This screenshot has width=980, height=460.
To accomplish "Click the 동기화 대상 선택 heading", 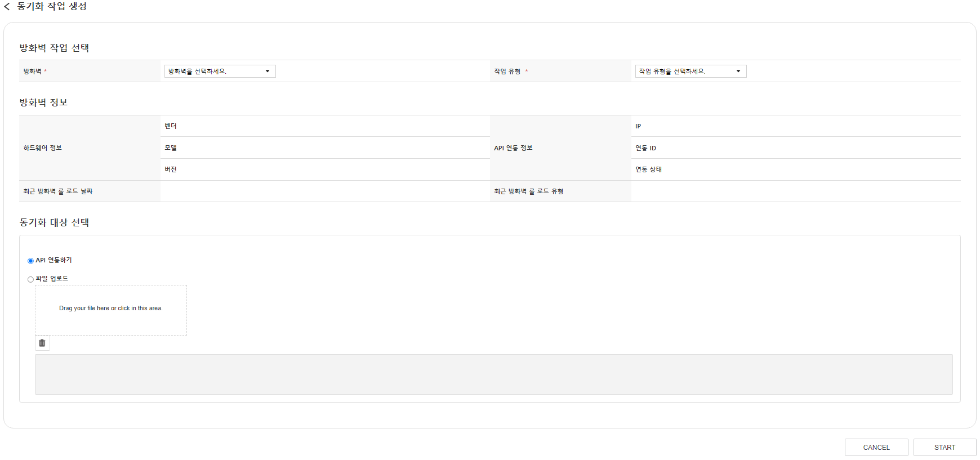I will [x=54, y=222].
